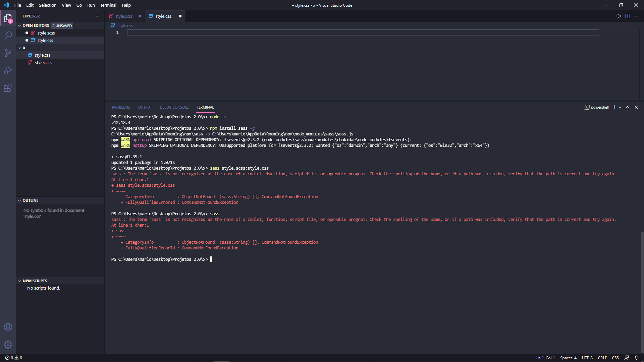
Task: Select the Terminal panel tab
Action: click(x=205, y=107)
